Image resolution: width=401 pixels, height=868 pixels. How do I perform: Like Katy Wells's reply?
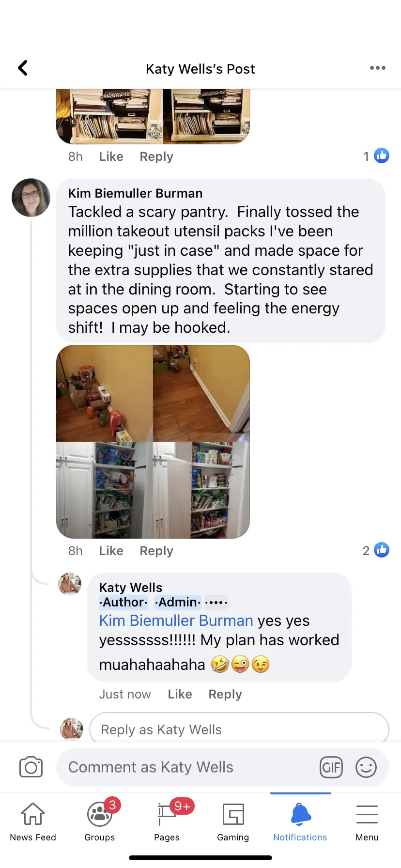click(180, 694)
